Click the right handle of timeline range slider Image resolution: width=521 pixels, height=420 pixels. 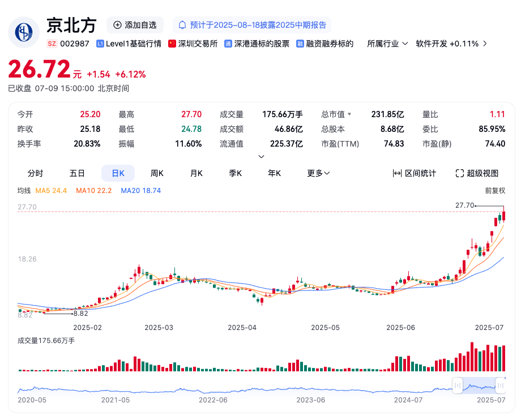coord(501,385)
